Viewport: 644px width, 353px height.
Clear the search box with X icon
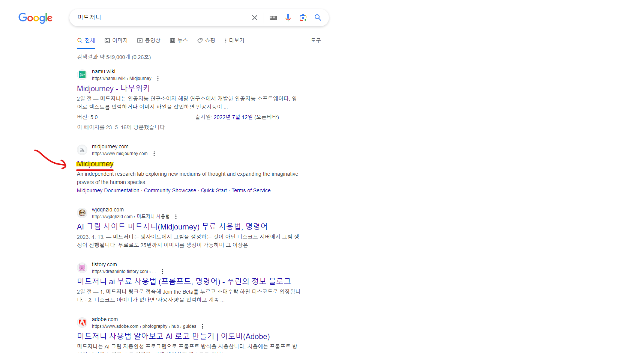255,18
